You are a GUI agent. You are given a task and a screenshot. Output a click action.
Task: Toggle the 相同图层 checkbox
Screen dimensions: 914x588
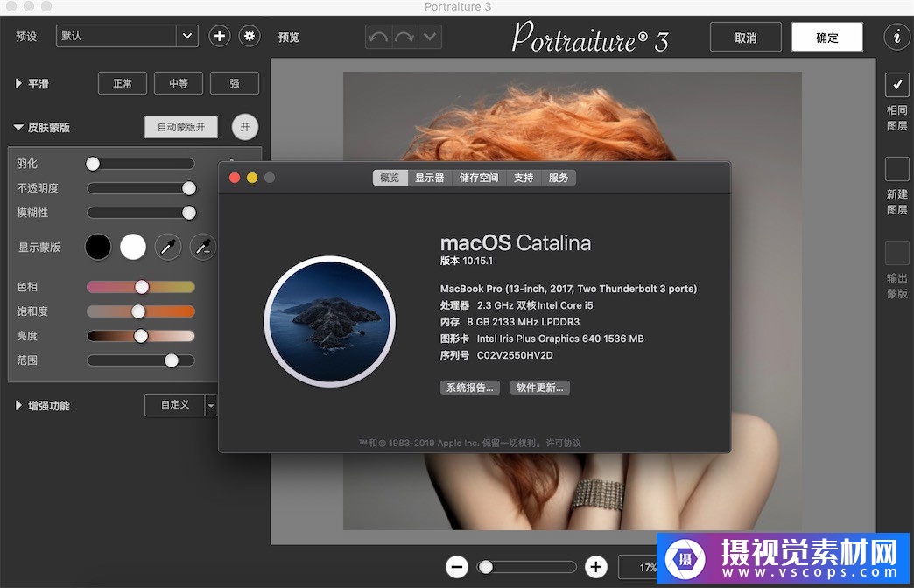click(x=896, y=85)
